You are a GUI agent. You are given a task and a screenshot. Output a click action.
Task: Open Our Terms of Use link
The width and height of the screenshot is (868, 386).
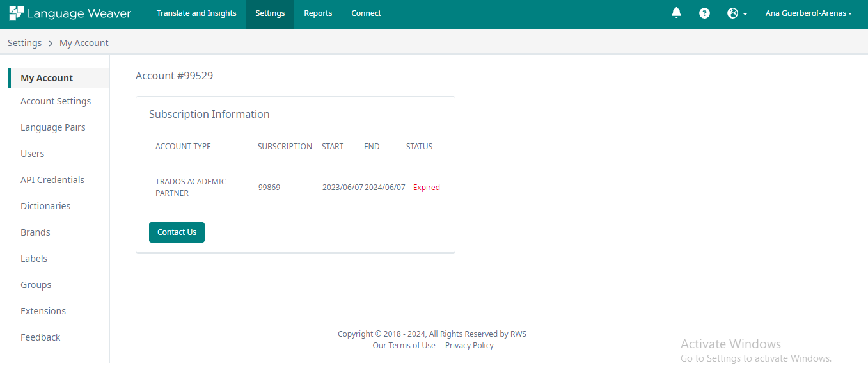[404, 345]
